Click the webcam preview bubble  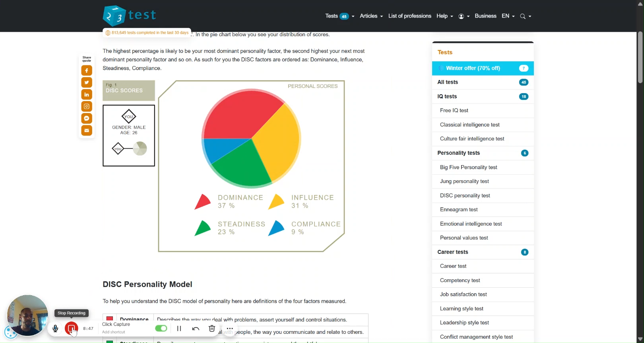[x=27, y=315]
